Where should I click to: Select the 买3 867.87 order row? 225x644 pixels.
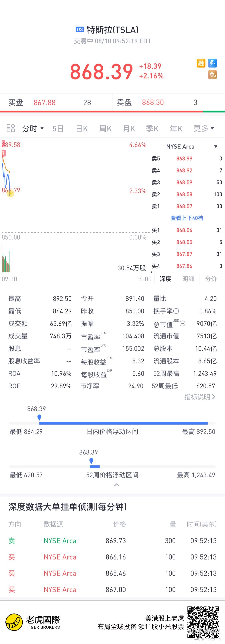(187, 254)
